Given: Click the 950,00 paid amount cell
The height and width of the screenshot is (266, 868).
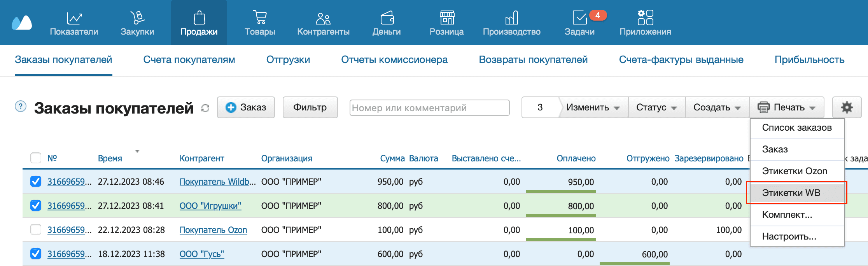Looking at the screenshot, I should pos(581,182).
